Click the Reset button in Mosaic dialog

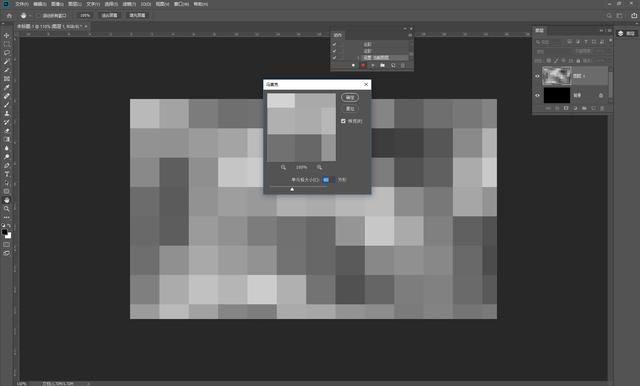350,109
